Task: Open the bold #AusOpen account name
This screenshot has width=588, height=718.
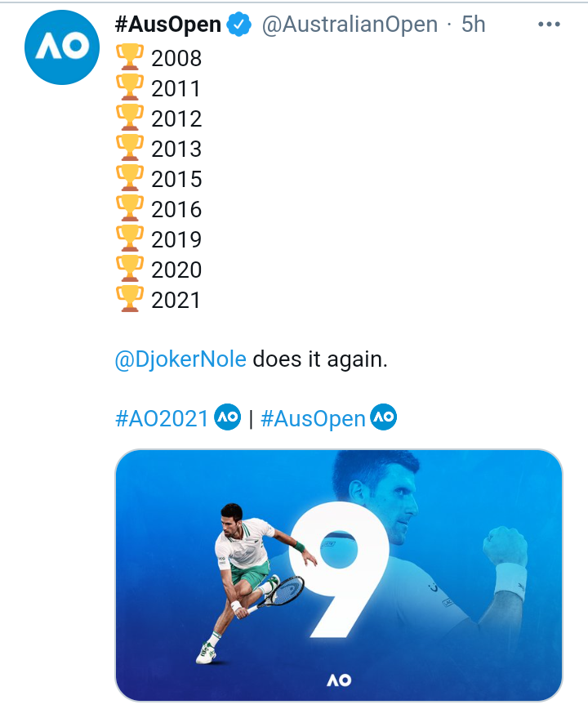Action: point(169,25)
